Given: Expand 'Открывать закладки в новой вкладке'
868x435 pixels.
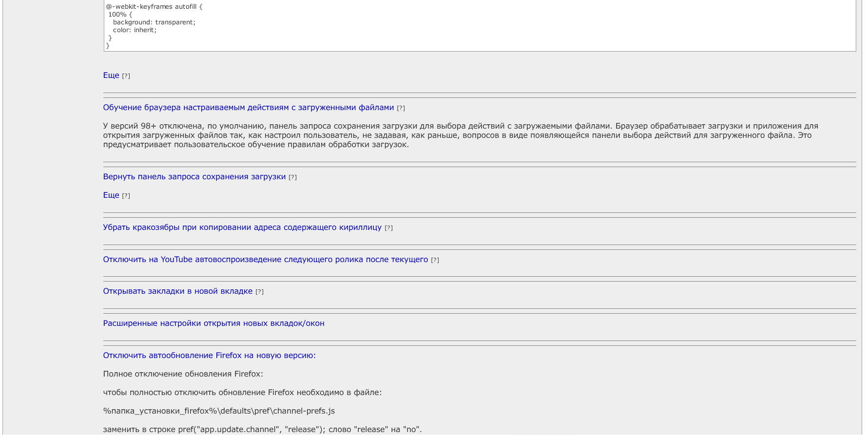Looking at the screenshot, I should click(x=178, y=291).
